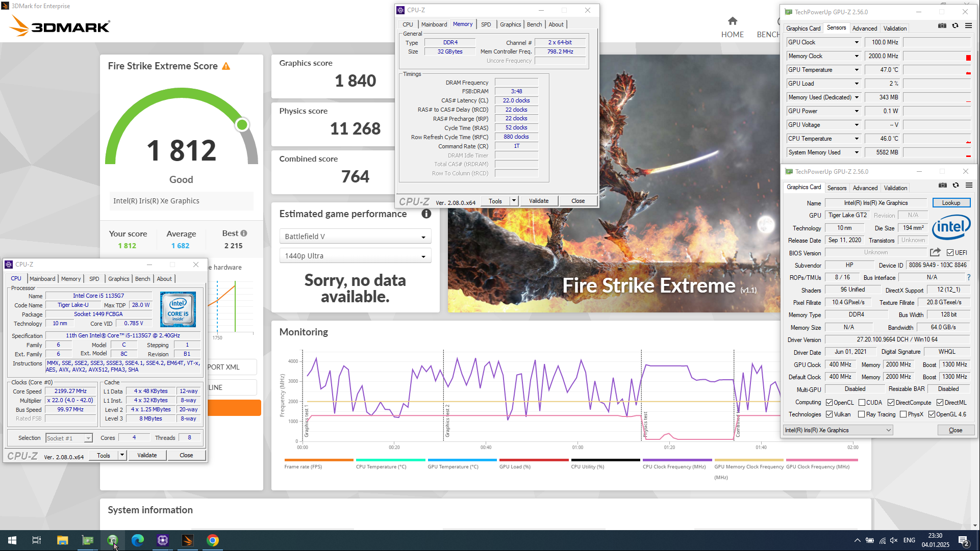Open hamburger menu in the Sensors GPU-Z window
The width and height of the screenshot is (980, 551).
click(968, 26)
